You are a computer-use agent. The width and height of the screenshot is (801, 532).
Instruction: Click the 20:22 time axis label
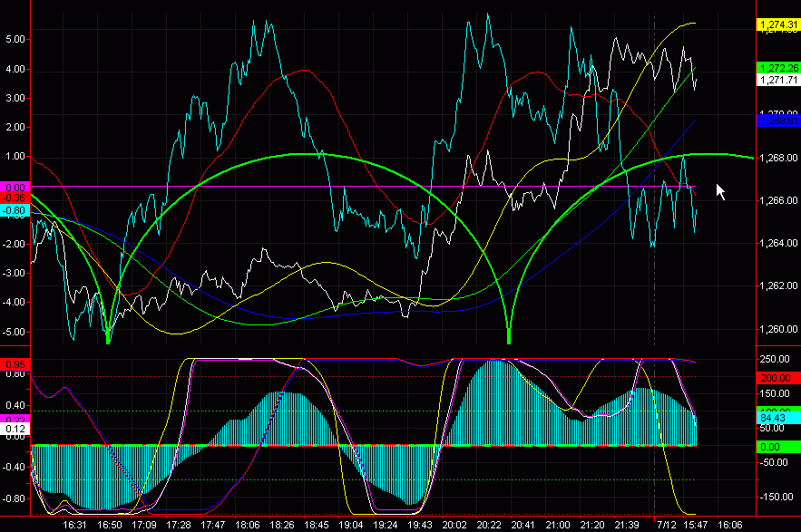pos(489,525)
